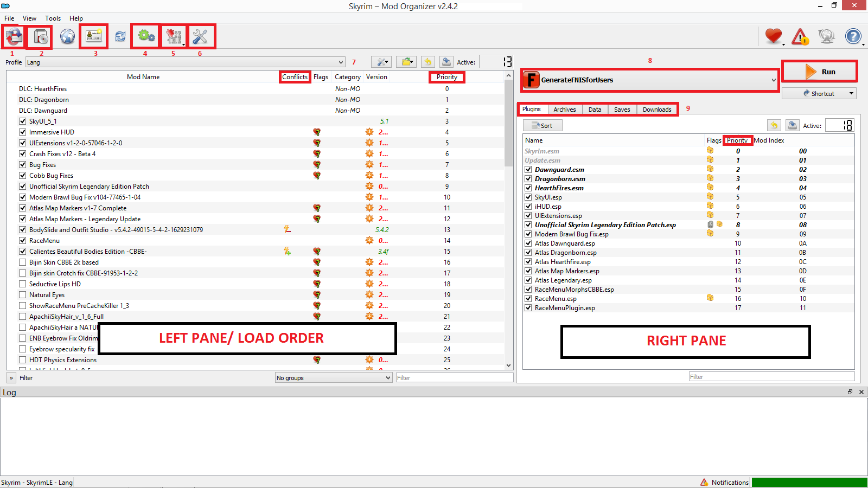Open the mod list tools dropdown button
The image size is (868, 488).
coord(381,62)
